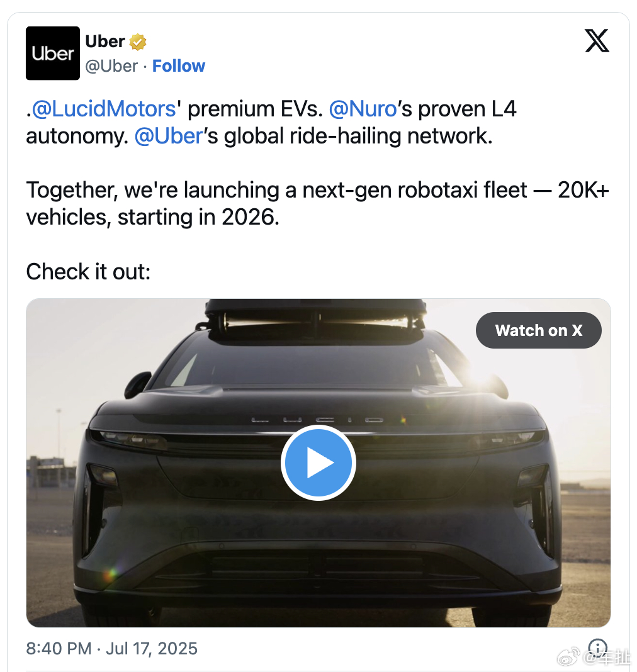Click the @Uber mention in the tweet text
The image size is (637, 672).
pos(169,137)
